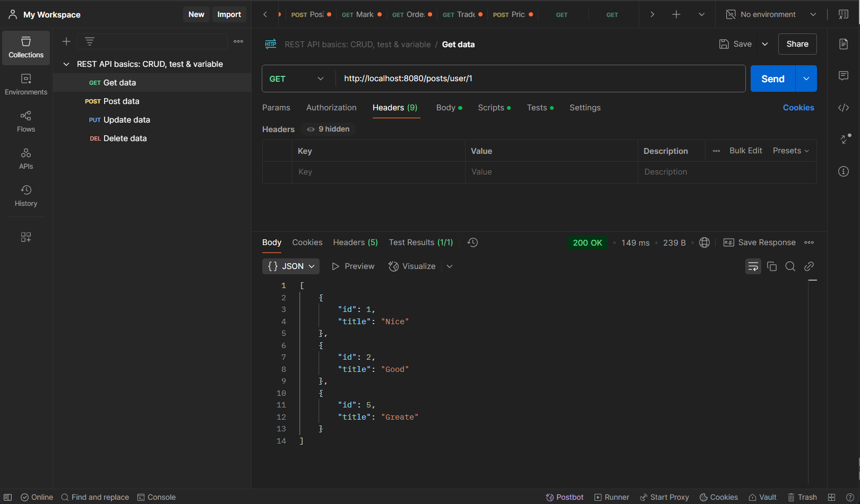Switch to the Authorization tab

(331, 108)
